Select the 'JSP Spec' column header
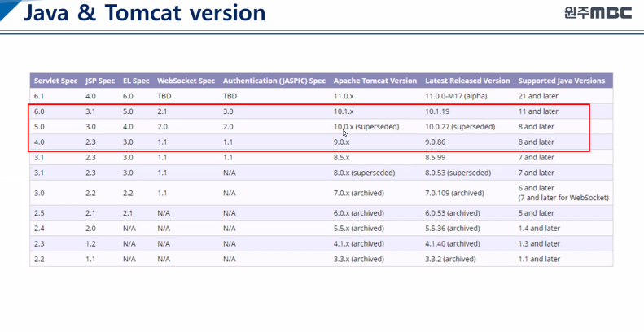The height and width of the screenshot is (332, 644). click(x=100, y=81)
